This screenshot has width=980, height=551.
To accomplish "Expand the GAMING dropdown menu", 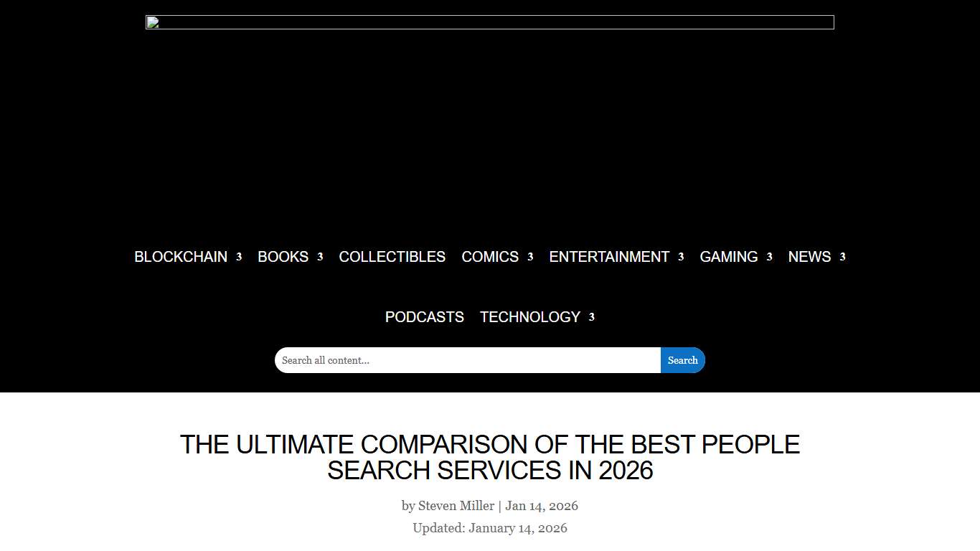I will click(768, 257).
